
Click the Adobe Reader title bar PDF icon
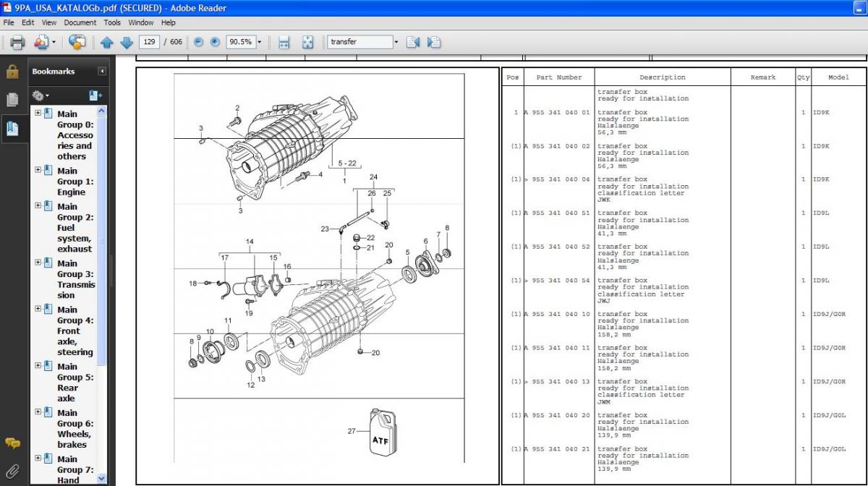tap(7, 8)
